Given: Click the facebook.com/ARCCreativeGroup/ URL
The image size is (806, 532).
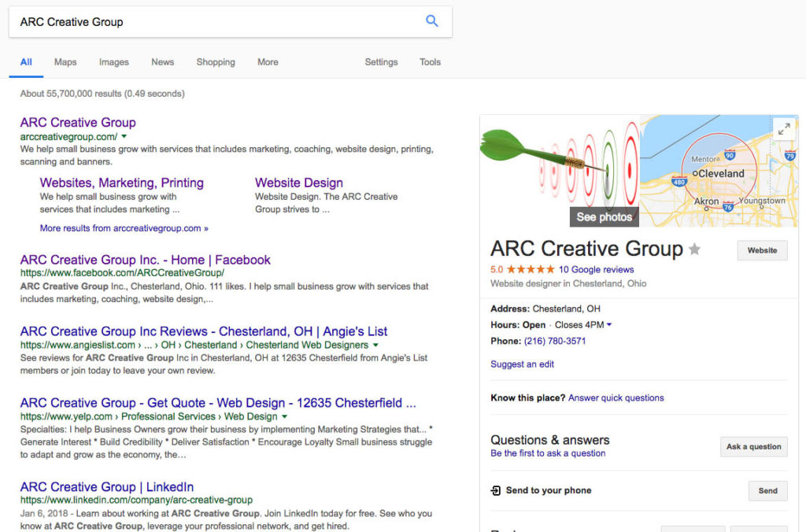Looking at the screenshot, I should (122, 273).
